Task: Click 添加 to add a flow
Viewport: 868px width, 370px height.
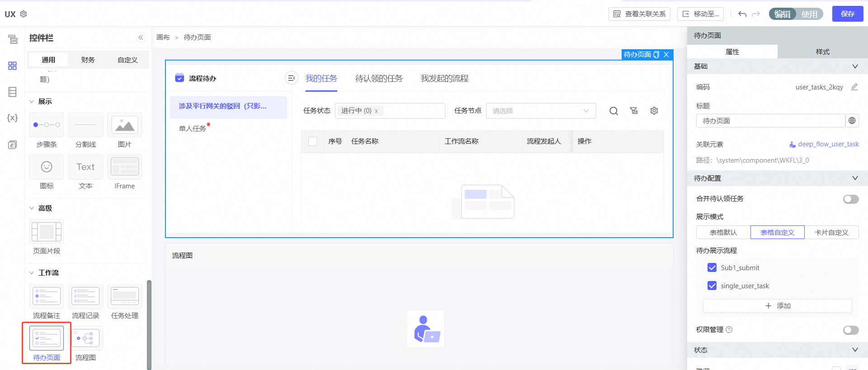Action: click(778, 306)
